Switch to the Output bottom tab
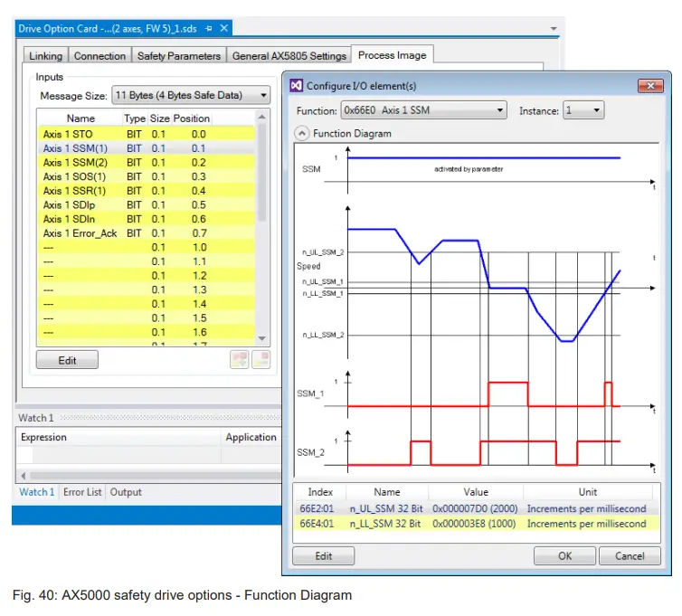 tap(126, 492)
